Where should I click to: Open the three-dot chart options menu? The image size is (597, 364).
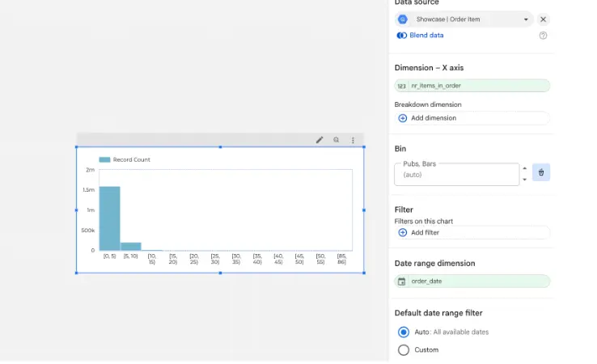click(353, 140)
